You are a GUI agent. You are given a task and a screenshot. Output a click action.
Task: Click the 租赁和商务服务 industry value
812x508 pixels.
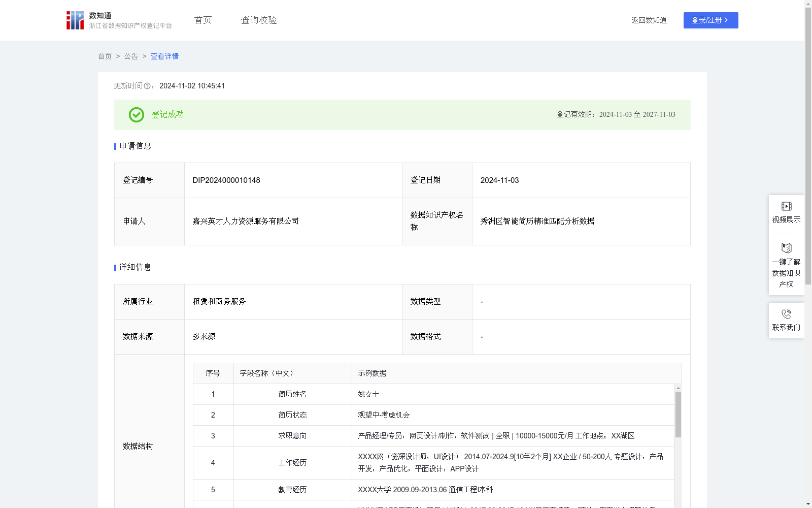[x=219, y=302]
